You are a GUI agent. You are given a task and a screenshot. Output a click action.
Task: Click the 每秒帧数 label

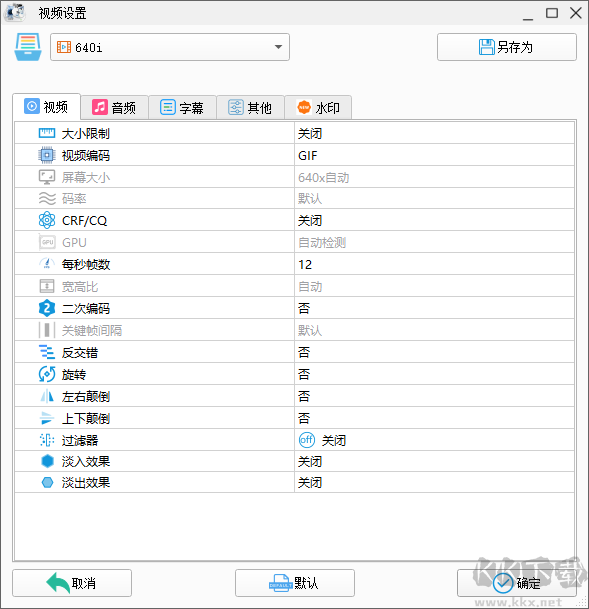point(86,264)
